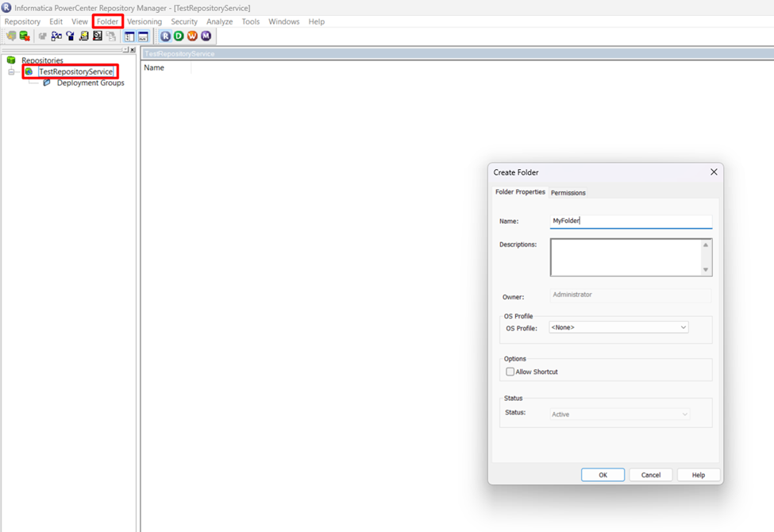Image resolution: width=774 pixels, height=532 pixels.
Task: Click the Informatica icon in the title bar
Action: 6,6
